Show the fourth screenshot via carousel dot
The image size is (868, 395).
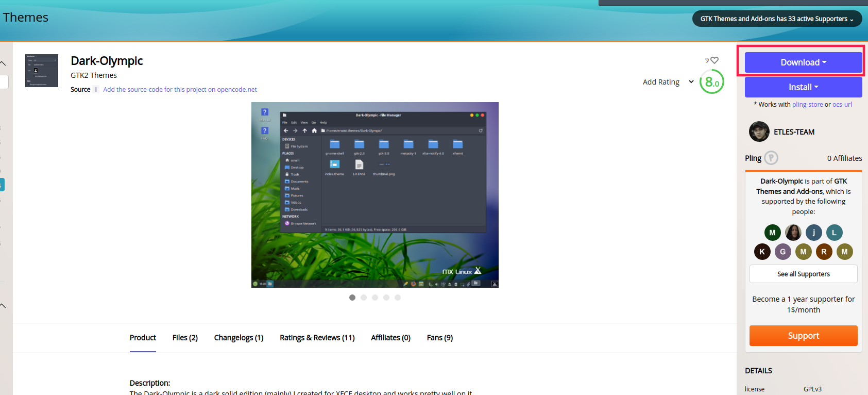(386, 298)
